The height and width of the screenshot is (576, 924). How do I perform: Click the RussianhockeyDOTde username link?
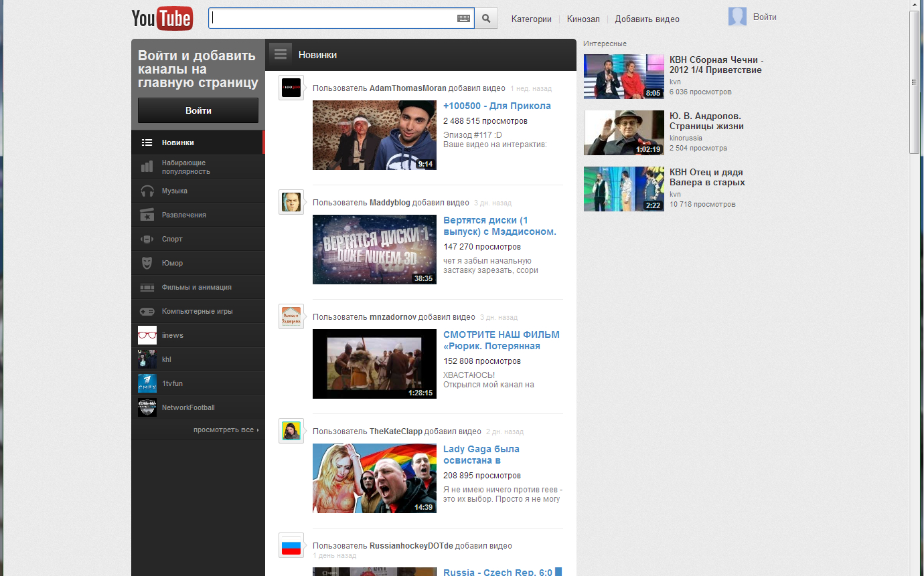[412, 546]
